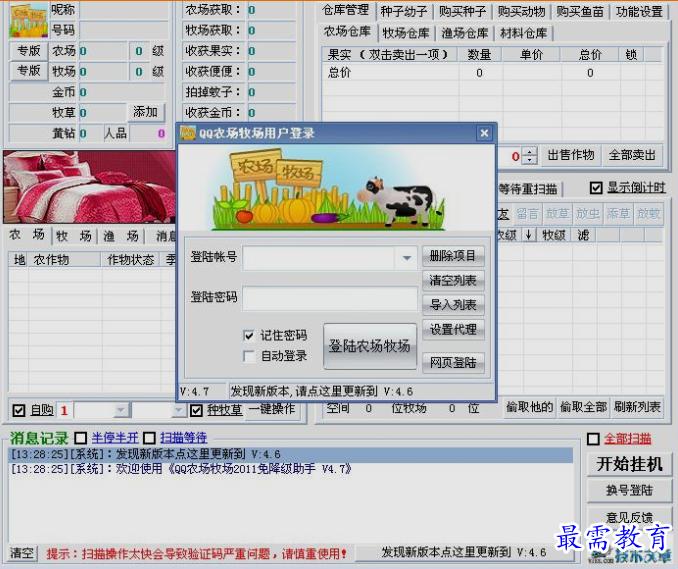The width and height of the screenshot is (678, 569).
Task: Open the 种子幼子 tab
Action: (404, 11)
